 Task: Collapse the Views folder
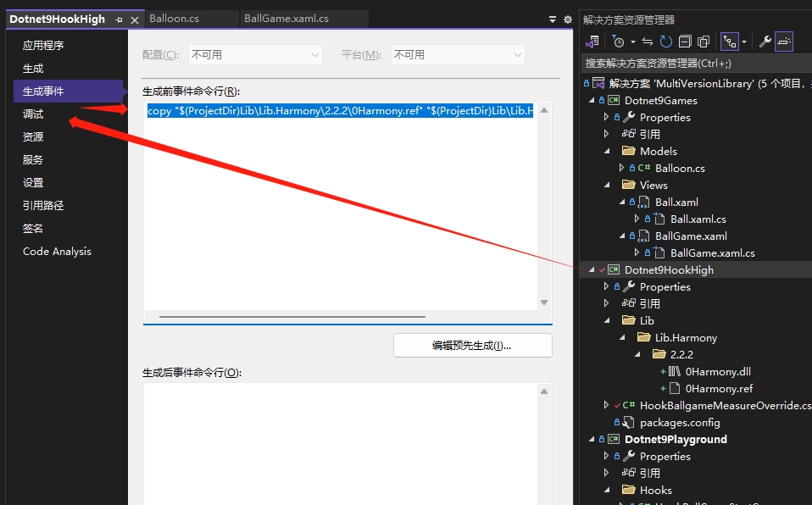point(607,186)
